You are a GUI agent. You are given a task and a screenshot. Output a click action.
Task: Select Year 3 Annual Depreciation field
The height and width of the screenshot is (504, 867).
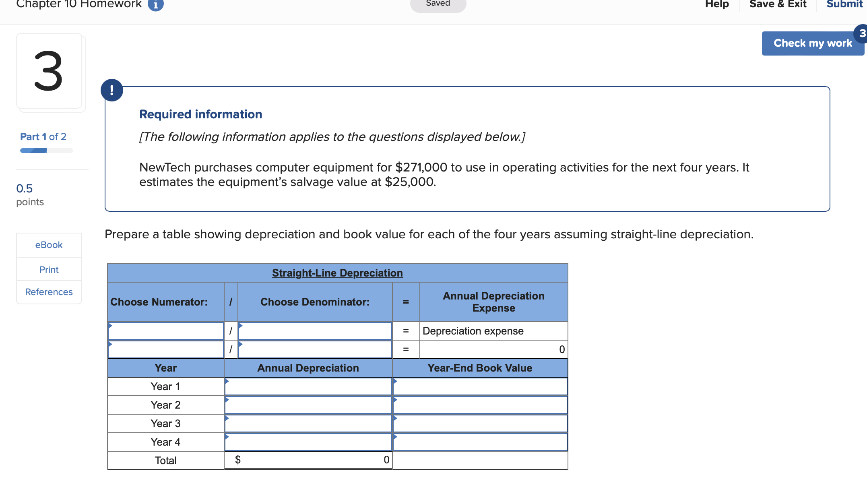(308, 423)
